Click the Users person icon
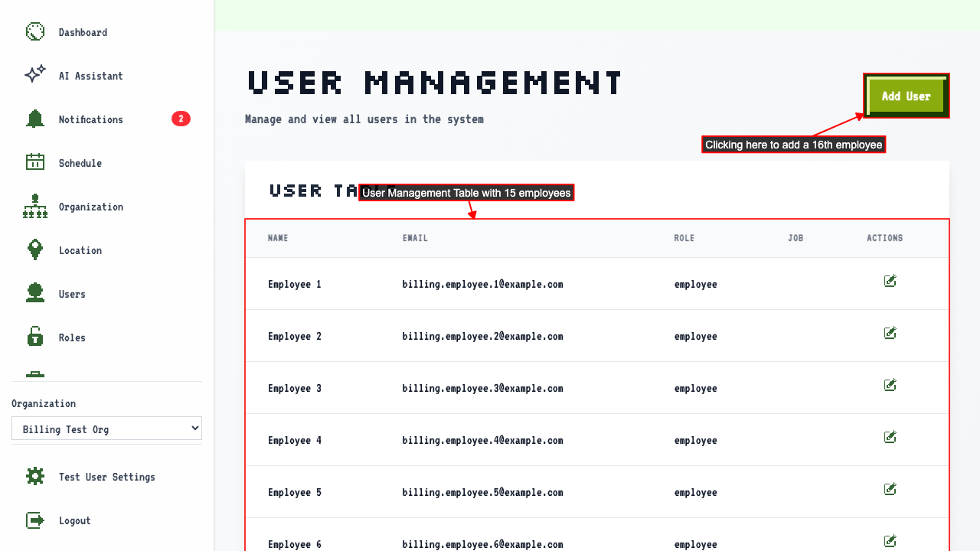The width and height of the screenshot is (980, 551). click(35, 293)
